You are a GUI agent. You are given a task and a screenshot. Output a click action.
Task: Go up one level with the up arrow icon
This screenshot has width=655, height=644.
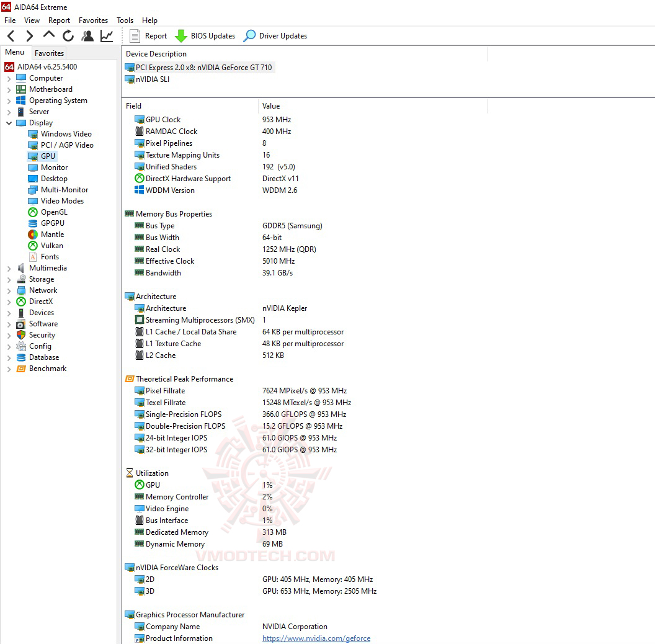point(49,35)
